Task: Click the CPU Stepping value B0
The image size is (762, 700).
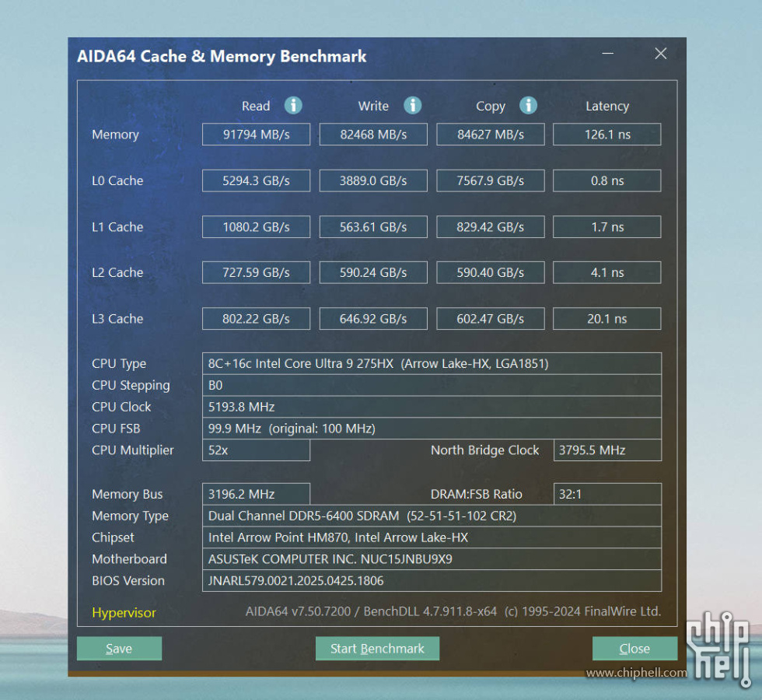Action: pyautogui.click(x=432, y=386)
